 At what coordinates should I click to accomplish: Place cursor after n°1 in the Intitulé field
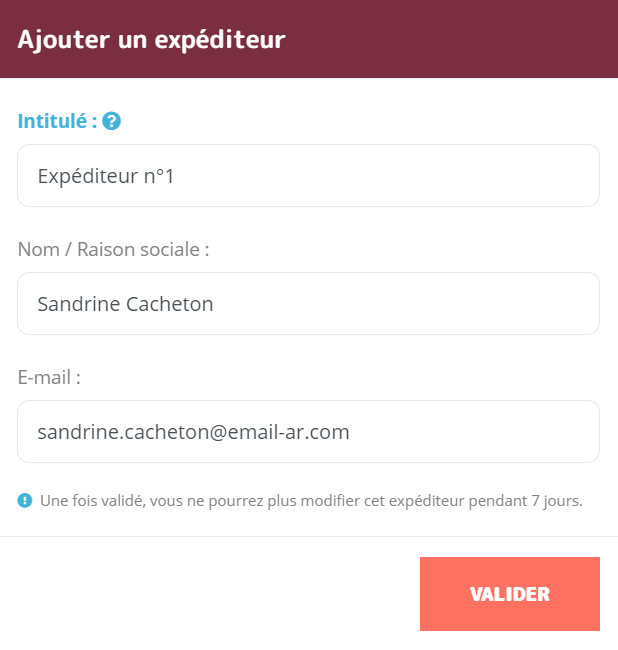[175, 176]
